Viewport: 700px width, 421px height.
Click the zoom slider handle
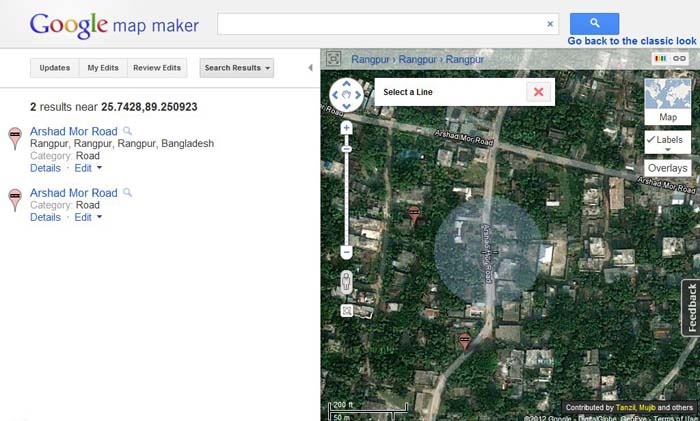click(346, 149)
